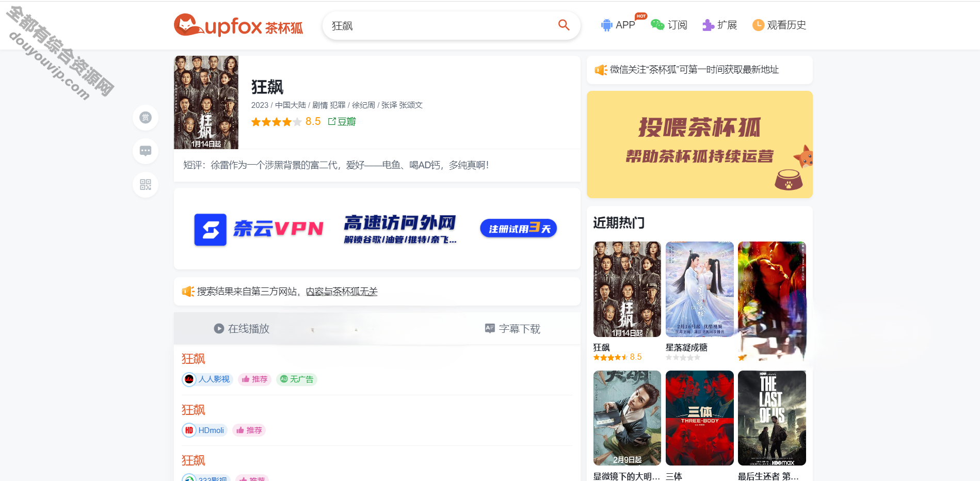
Task: Click the 星落凝成糖 title text
Action: pos(686,347)
